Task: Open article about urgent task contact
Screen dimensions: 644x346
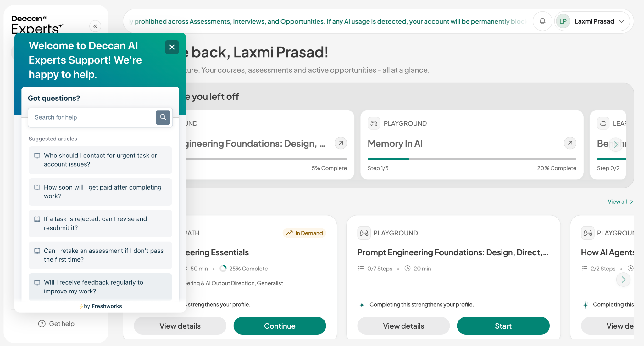Action: point(100,160)
